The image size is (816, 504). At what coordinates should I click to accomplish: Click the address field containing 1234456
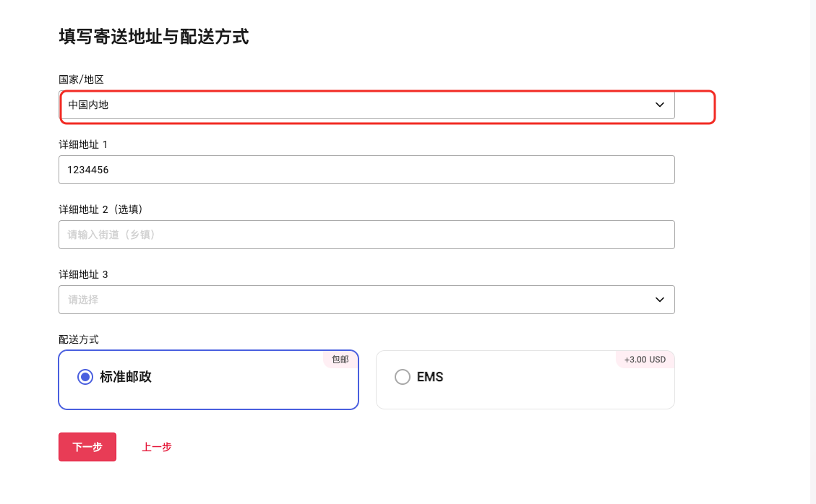(366, 170)
